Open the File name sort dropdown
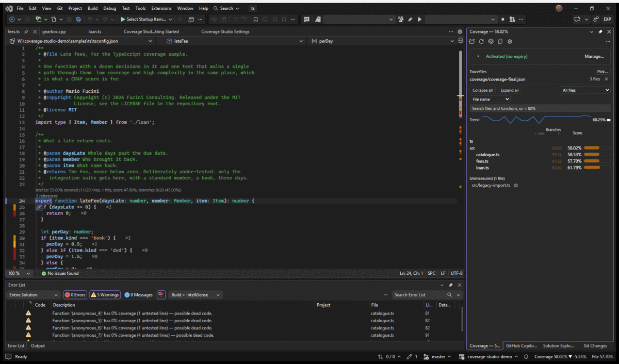The image size is (619, 364). [491, 99]
